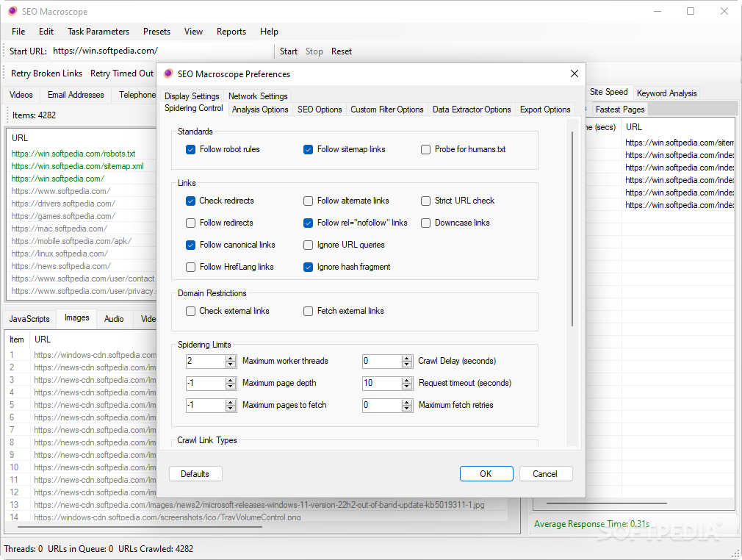The width and height of the screenshot is (742, 560).
Task: Increase Maximum page depth with up arrow
Action: pyautogui.click(x=231, y=380)
